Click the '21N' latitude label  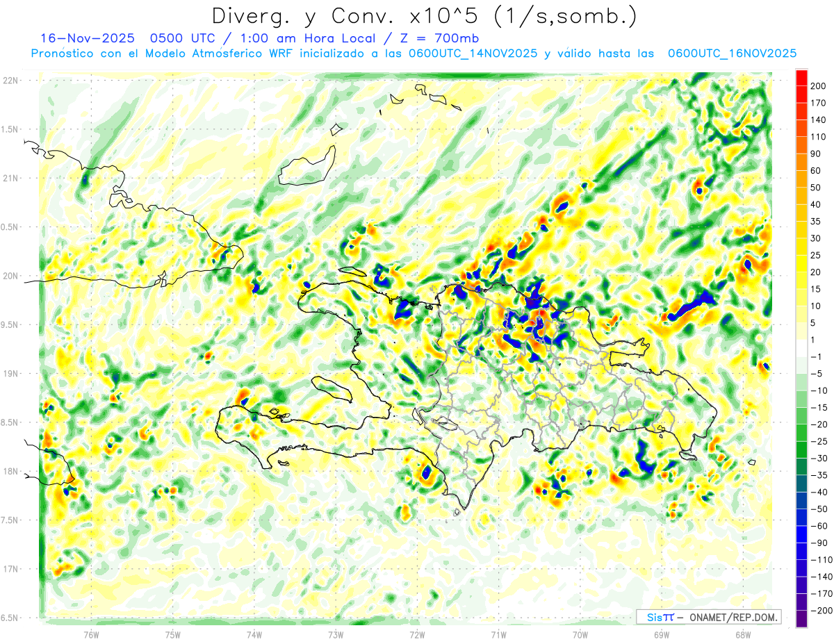[10, 178]
